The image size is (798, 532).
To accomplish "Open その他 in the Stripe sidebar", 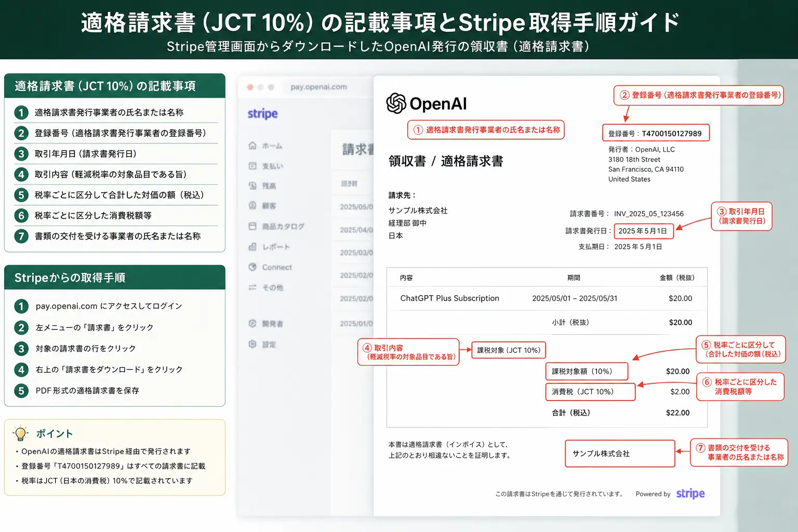I will (265, 287).
